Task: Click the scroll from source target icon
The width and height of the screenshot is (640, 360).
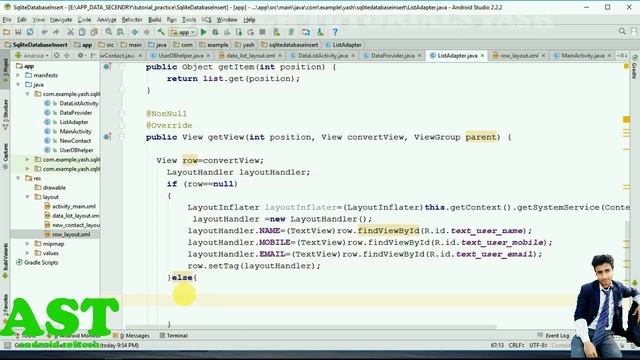Action: pos(56,56)
